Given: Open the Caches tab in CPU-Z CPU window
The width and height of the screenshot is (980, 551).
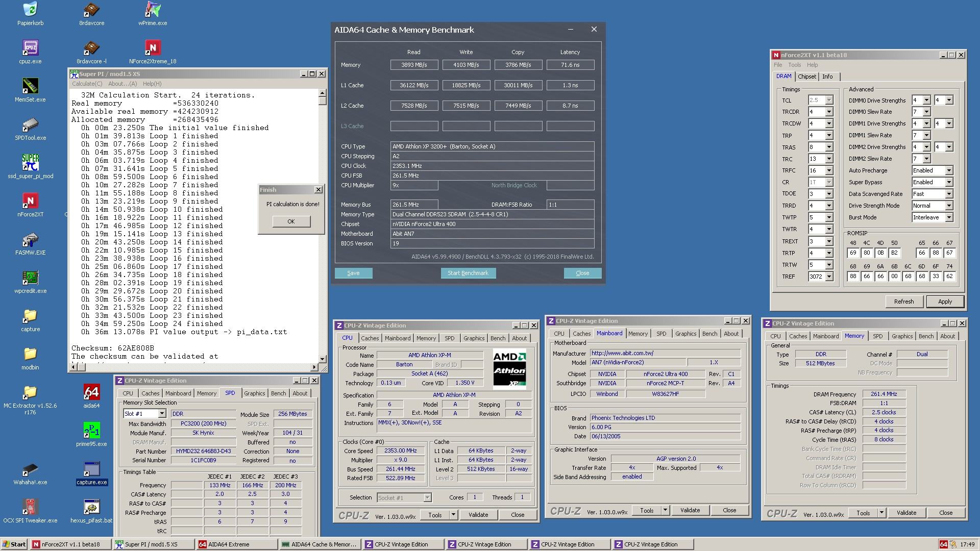Looking at the screenshot, I should point(370,338).
